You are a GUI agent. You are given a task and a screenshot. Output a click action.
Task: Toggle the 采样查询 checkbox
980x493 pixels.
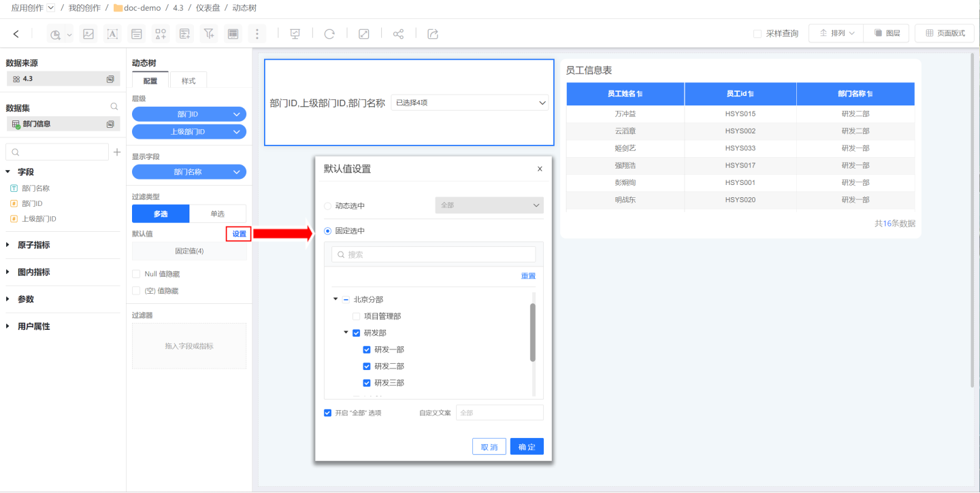click(x=757, y=33)
